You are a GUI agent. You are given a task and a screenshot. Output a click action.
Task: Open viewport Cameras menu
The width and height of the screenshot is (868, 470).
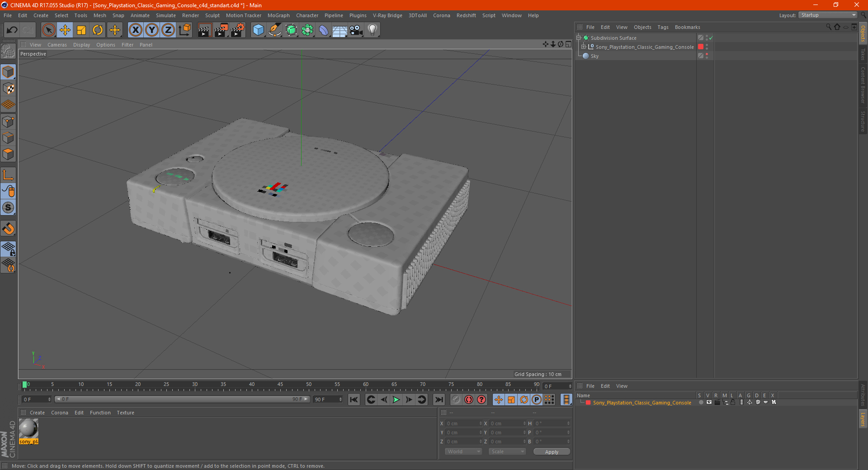coord(57,45)
